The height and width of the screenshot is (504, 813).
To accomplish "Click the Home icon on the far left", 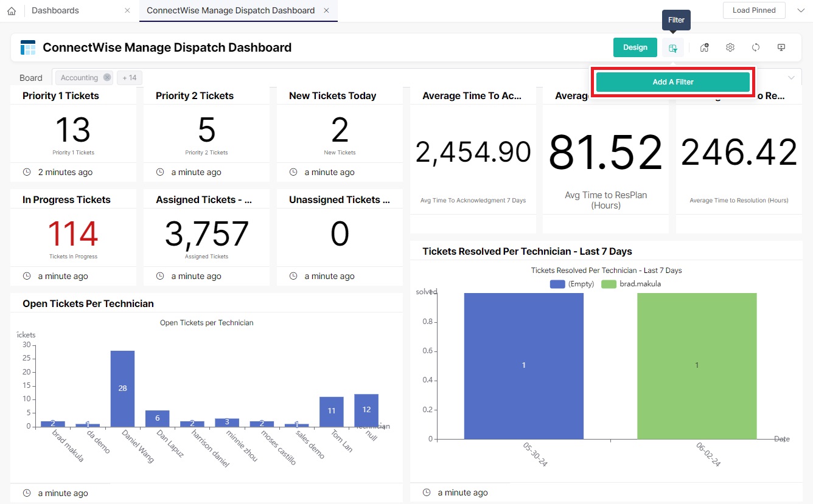I will click(x=11, y=10).
